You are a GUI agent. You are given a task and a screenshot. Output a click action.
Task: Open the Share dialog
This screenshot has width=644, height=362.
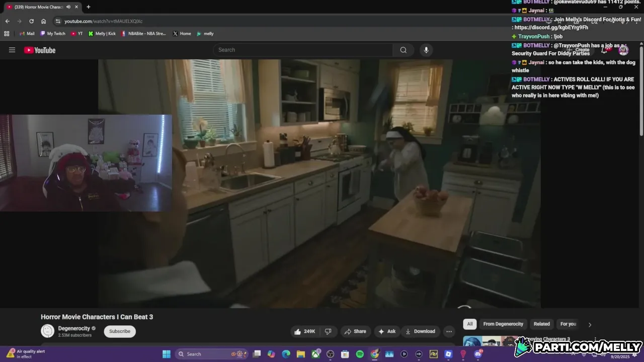coord(355,331)
